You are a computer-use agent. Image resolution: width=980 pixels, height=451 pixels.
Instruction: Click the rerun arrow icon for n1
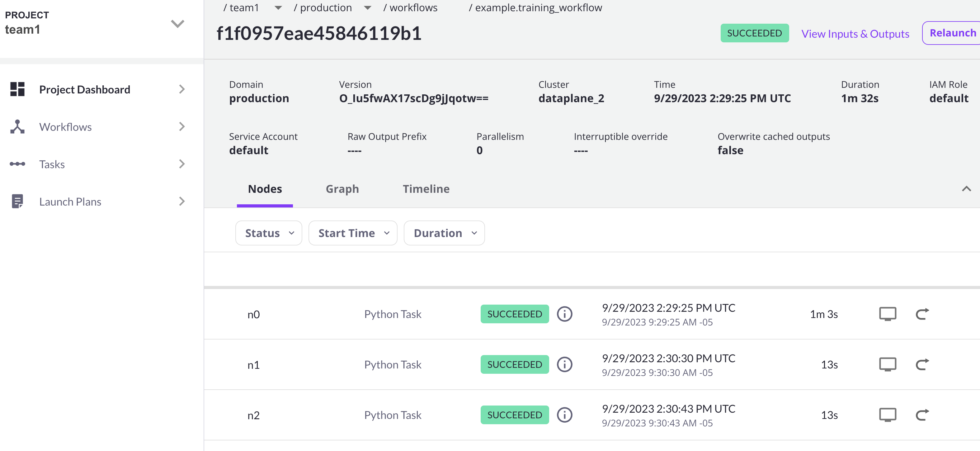922,365
